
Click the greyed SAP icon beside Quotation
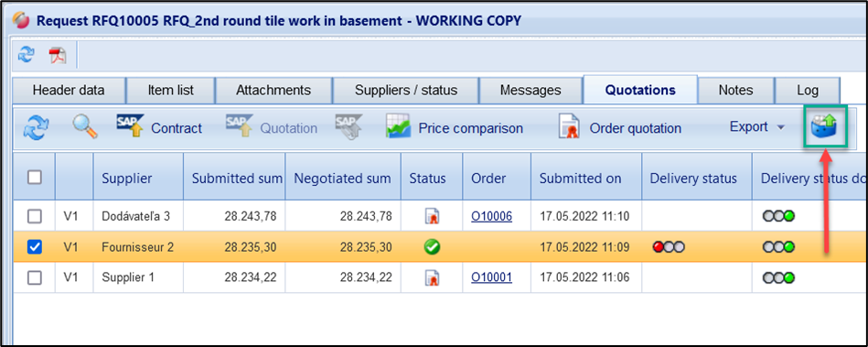[349, 127]
